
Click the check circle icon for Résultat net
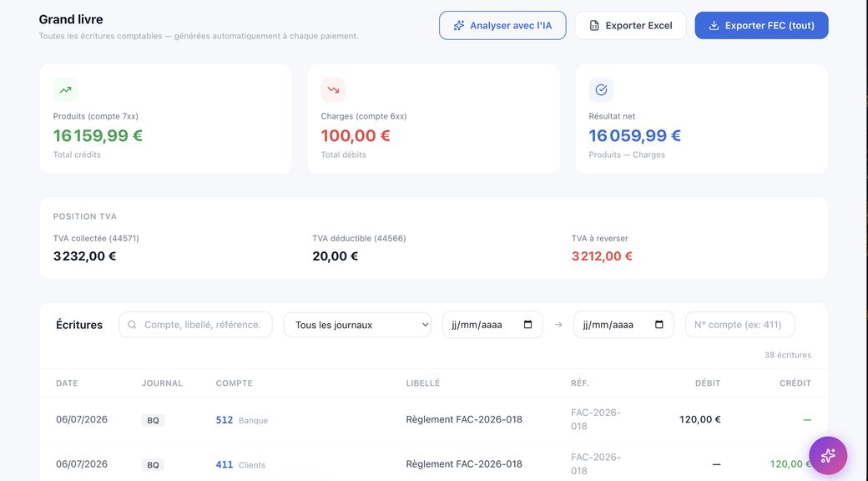click(x=601, y=90)
